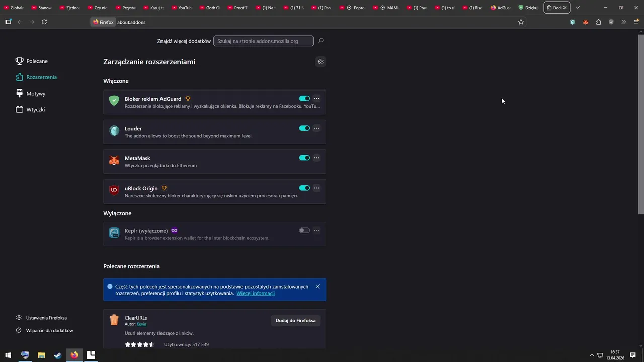Image resolution: width=644 pixels, height=362 pixels.
Task: Turn off the Louder extension toggle
Action: (x=304, y=128)
